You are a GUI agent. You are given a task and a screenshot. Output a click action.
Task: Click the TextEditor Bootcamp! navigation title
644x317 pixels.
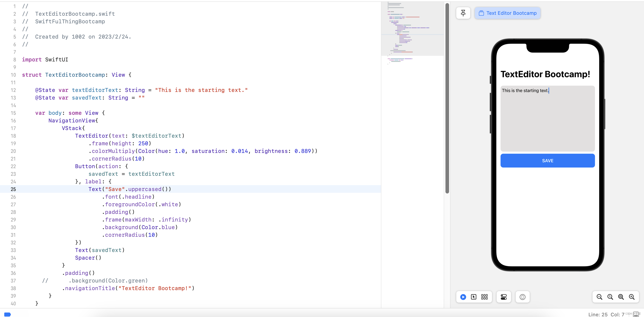pos(545,74)
